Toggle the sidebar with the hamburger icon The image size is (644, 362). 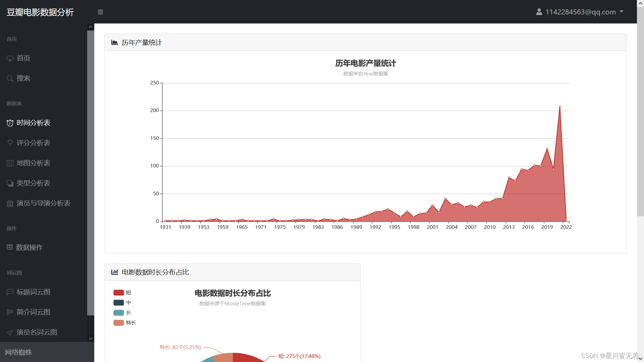pos(100,12)
